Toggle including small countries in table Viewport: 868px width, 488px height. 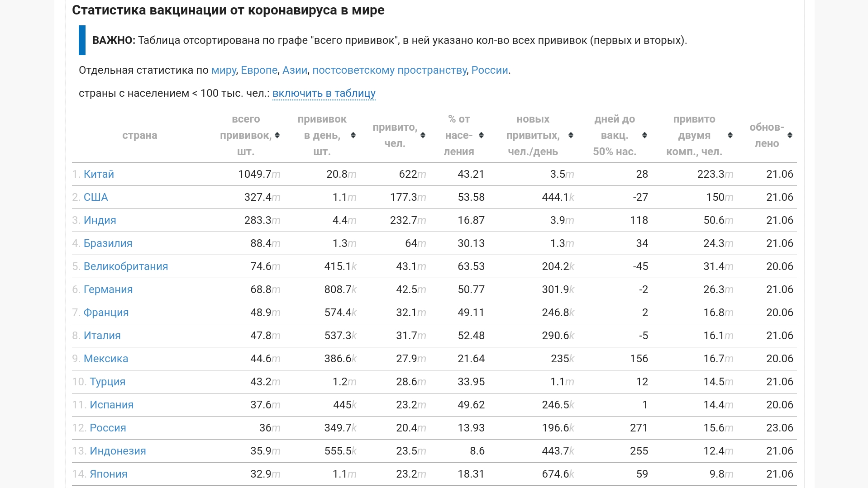324,93
